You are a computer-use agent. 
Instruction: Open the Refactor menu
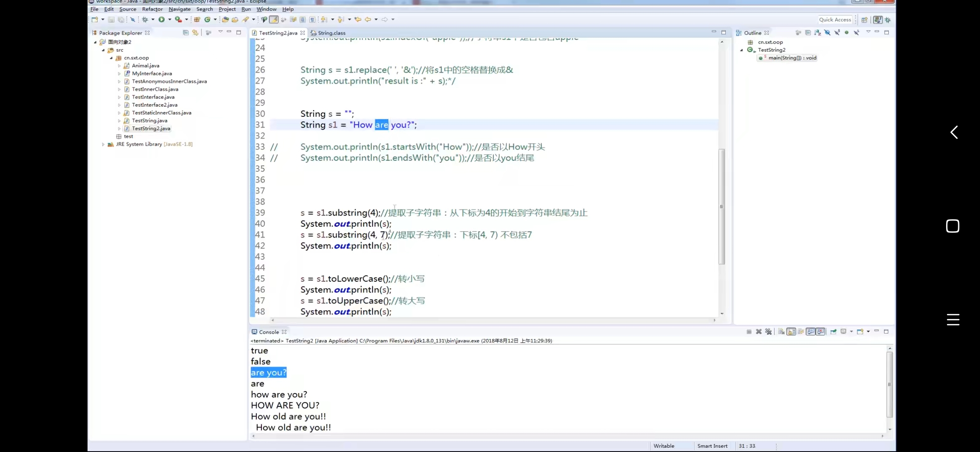(152, 9)
